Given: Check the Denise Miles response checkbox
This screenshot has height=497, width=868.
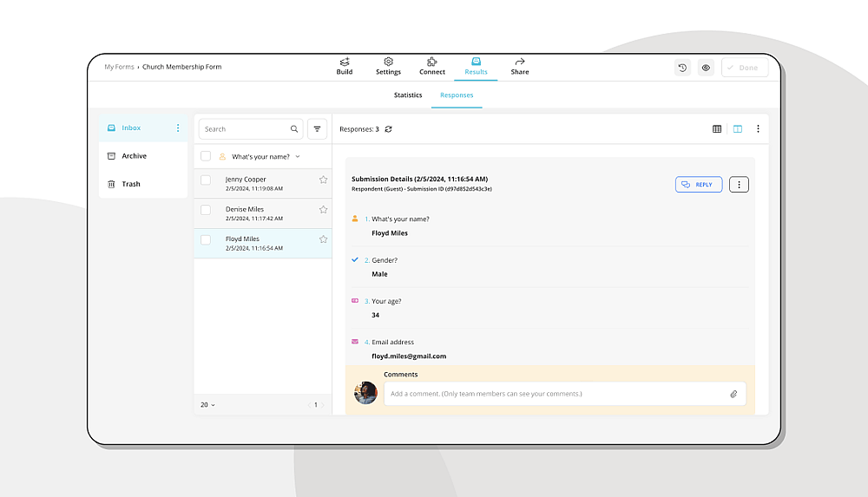Looking at the screenshot, I should pos(206,210).
